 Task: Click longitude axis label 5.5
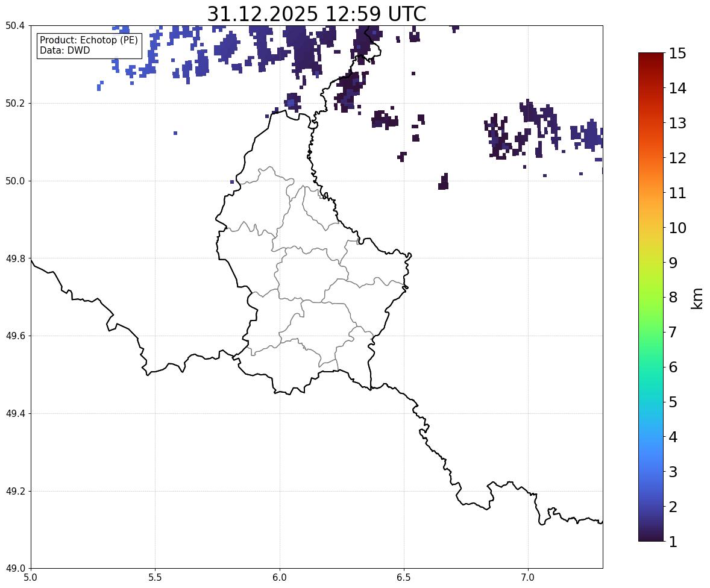click(155, 578)
